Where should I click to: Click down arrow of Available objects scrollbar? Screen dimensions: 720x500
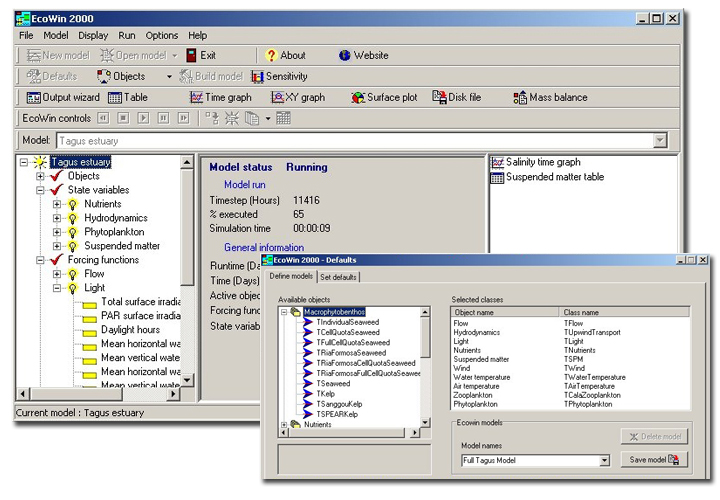coord(425,422)
